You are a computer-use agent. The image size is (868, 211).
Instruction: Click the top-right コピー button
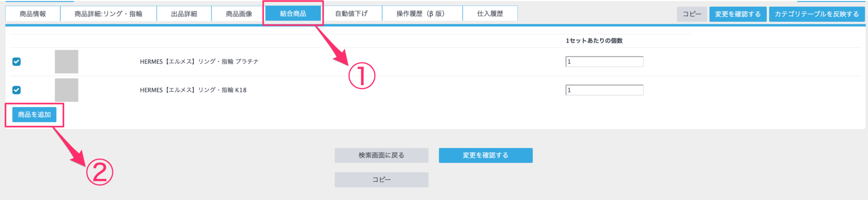click(x=692, y=14)
